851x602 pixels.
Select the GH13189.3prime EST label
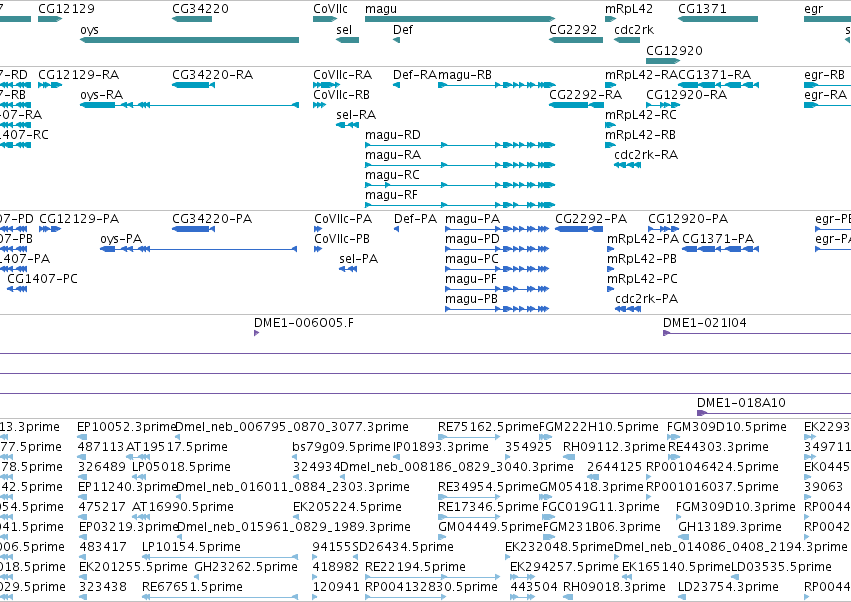coord(730,527)
